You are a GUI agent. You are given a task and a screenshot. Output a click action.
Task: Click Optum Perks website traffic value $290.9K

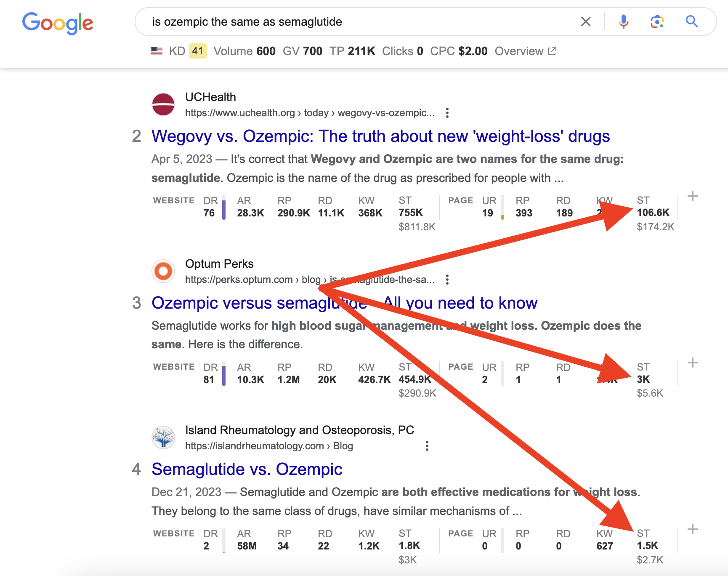[417, 393]
